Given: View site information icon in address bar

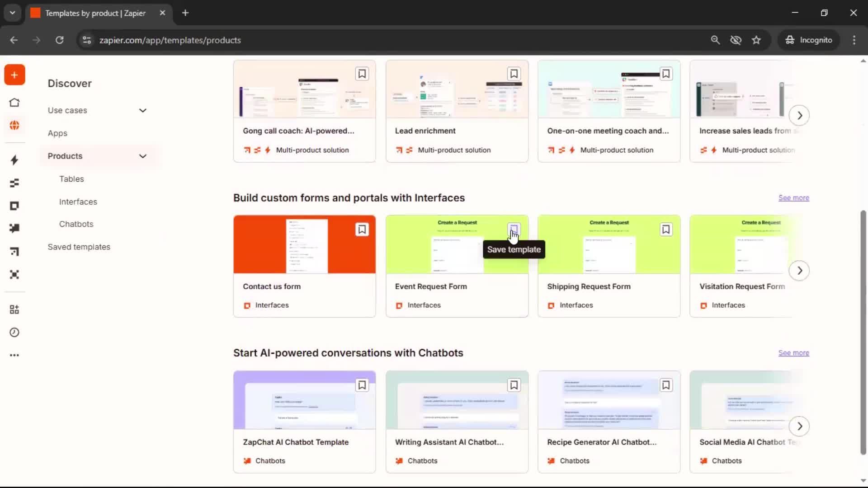Looking at the screenshot, I should point(87,40).
